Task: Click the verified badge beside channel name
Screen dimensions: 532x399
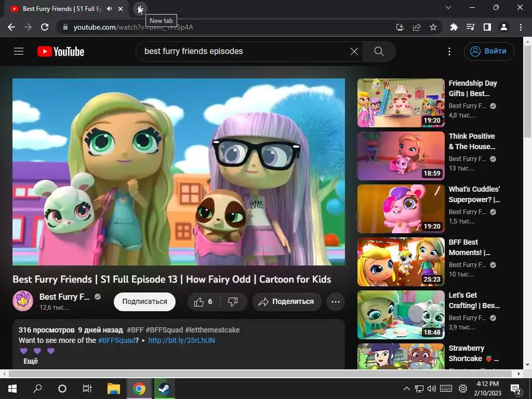Action: (x=98, y=297)
